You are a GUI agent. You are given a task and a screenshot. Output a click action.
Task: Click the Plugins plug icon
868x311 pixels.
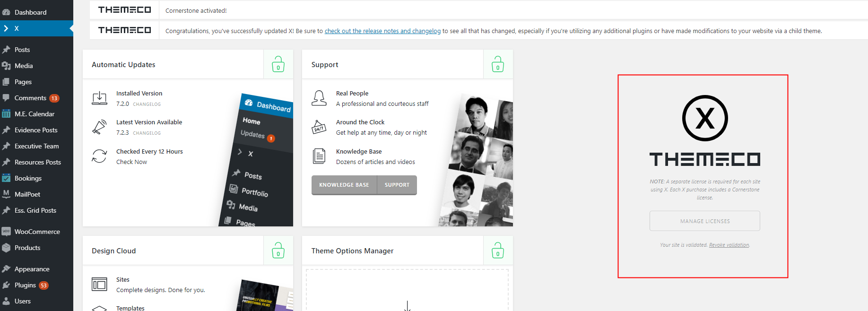6,285
